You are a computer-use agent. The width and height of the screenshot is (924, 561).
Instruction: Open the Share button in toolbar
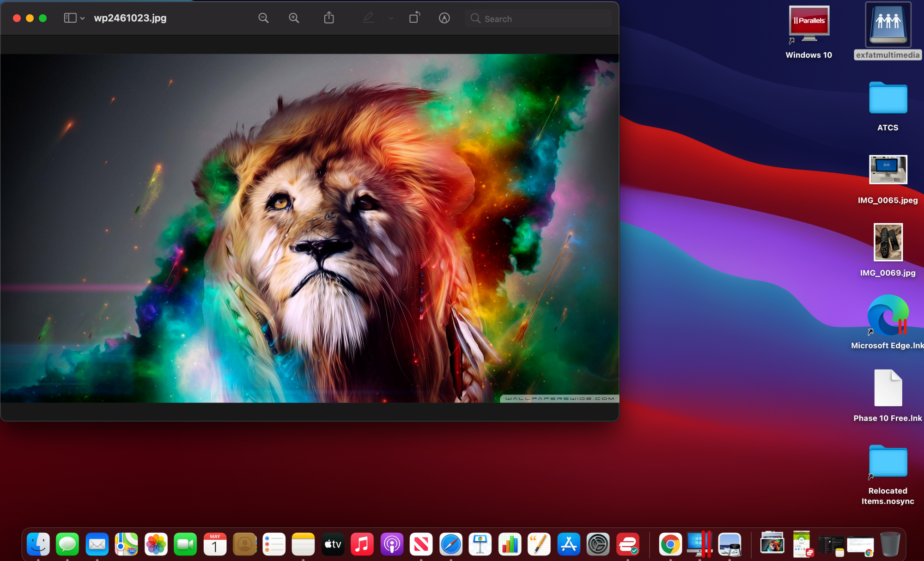point(329,18)
